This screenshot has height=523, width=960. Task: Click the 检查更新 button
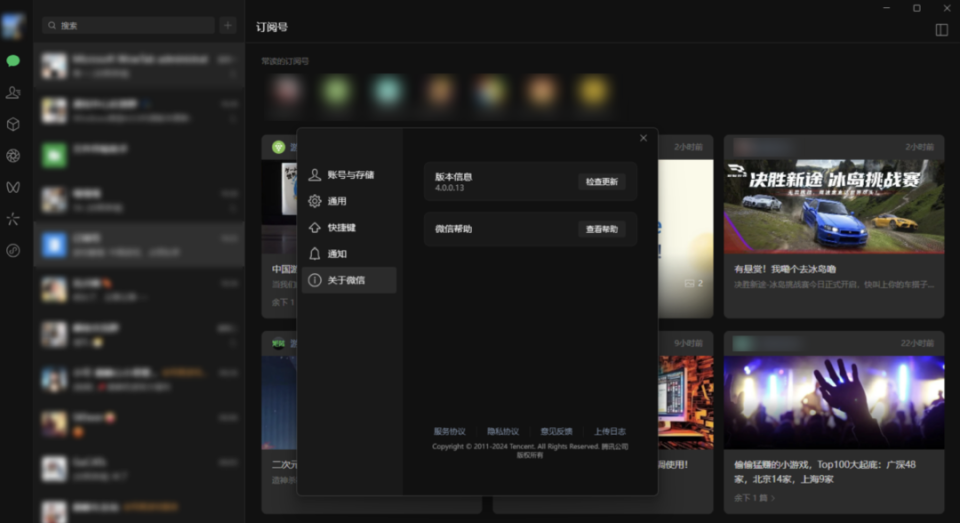(x=601, y=182)
